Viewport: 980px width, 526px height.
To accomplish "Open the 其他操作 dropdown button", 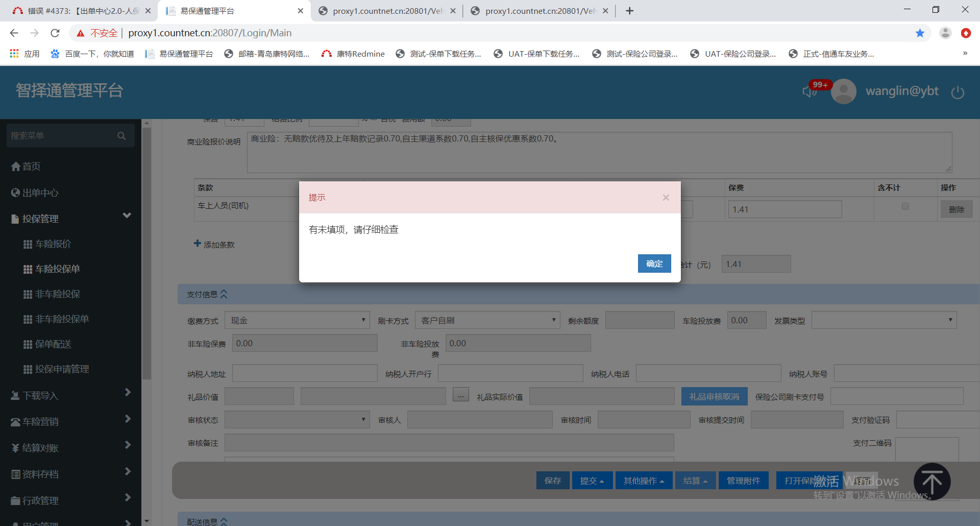I will point(644,481).
